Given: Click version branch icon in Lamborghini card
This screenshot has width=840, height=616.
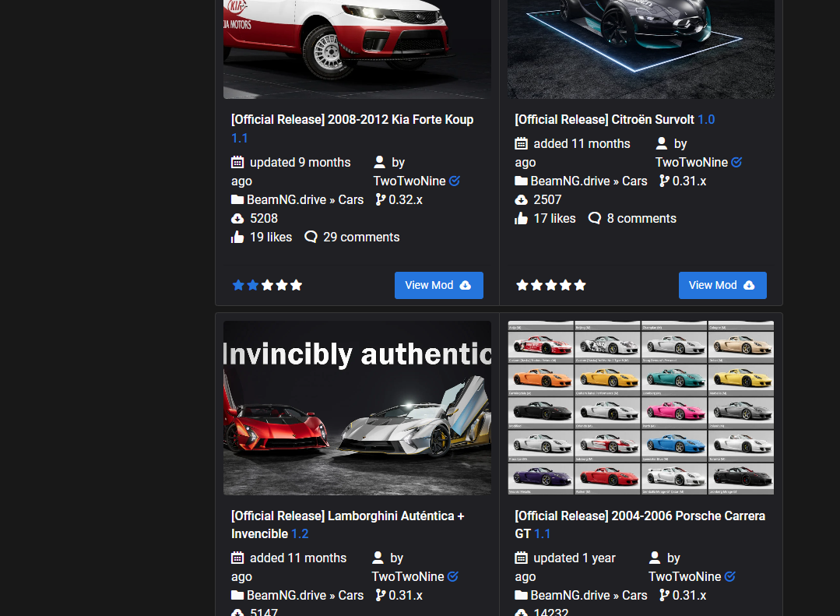Looking at the screenshot, I should click(x=381, y=595).
